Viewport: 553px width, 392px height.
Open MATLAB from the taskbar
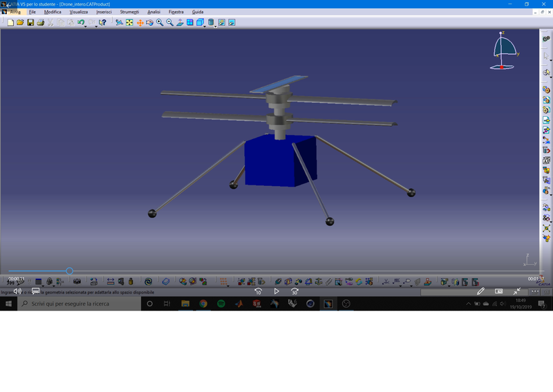(239, 304)
